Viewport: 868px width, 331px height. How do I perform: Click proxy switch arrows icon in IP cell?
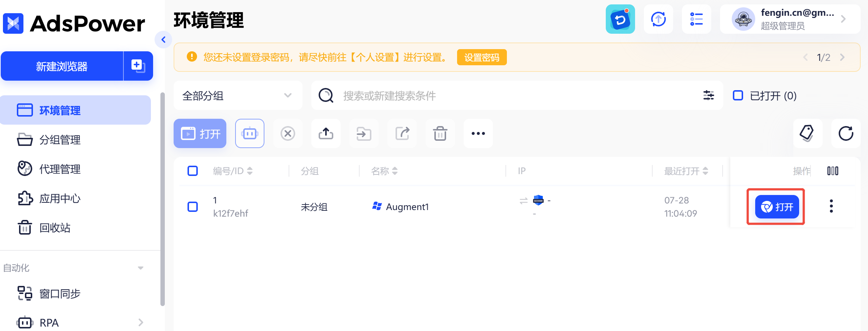click(x=524, y=201)
